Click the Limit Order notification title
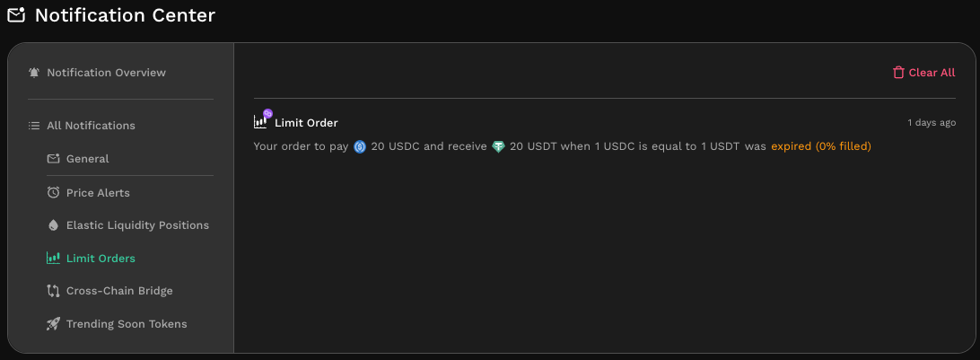980x360 pixels. click(x=306, y=123)
